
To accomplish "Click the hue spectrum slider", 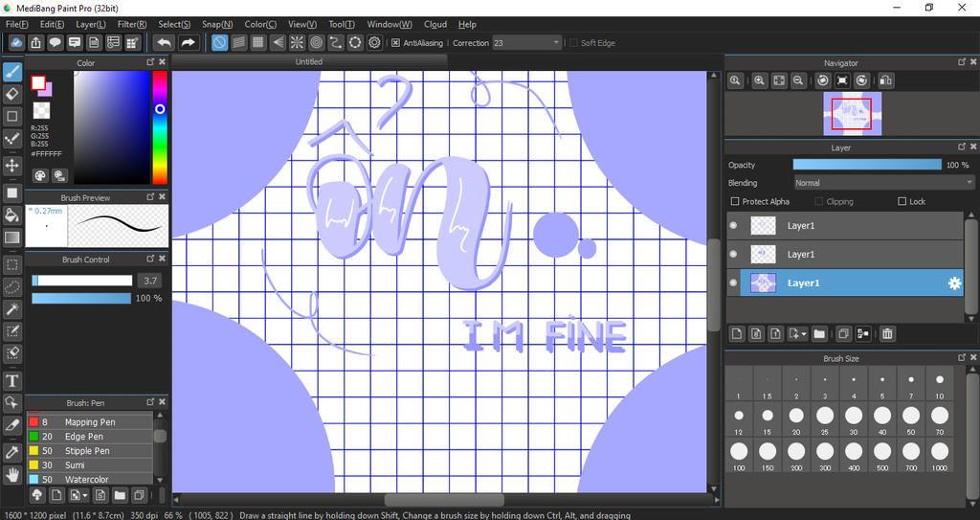I will point(160,127).
